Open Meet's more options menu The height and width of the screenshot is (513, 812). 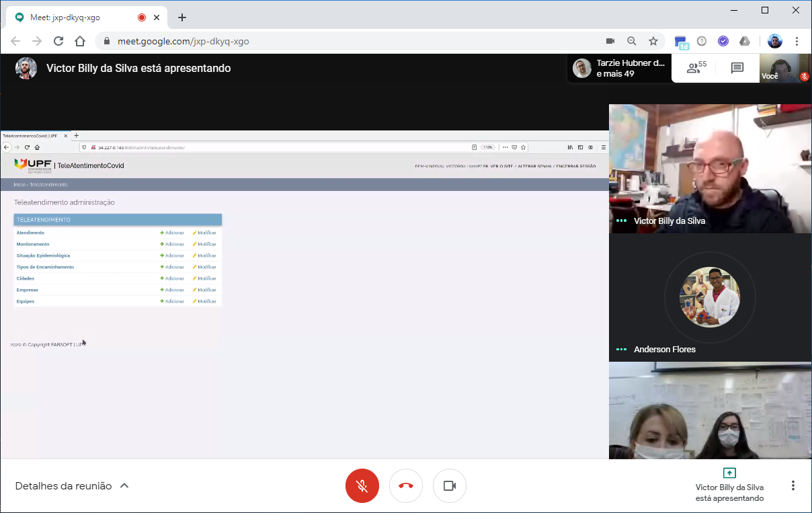[793, 486]
